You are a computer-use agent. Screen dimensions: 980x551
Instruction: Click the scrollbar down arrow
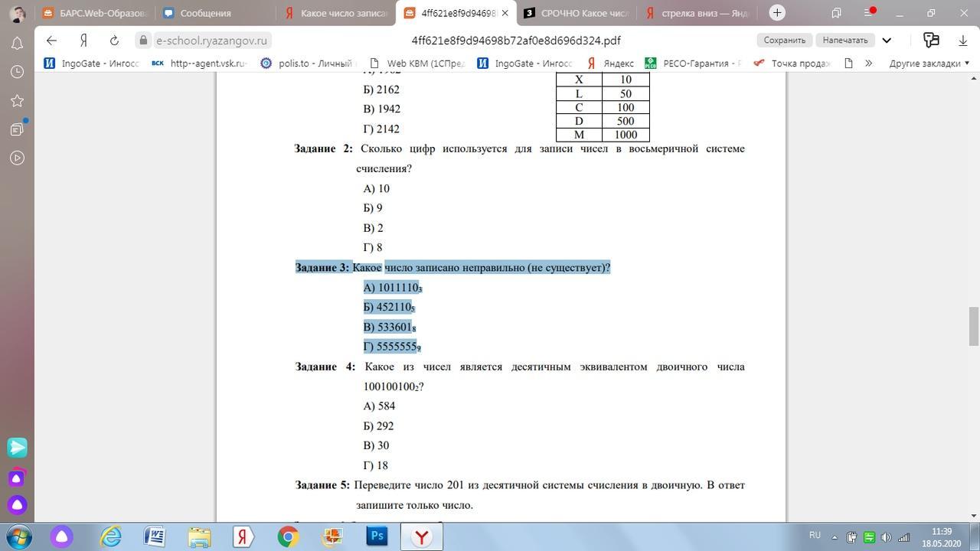click(974, 516)
